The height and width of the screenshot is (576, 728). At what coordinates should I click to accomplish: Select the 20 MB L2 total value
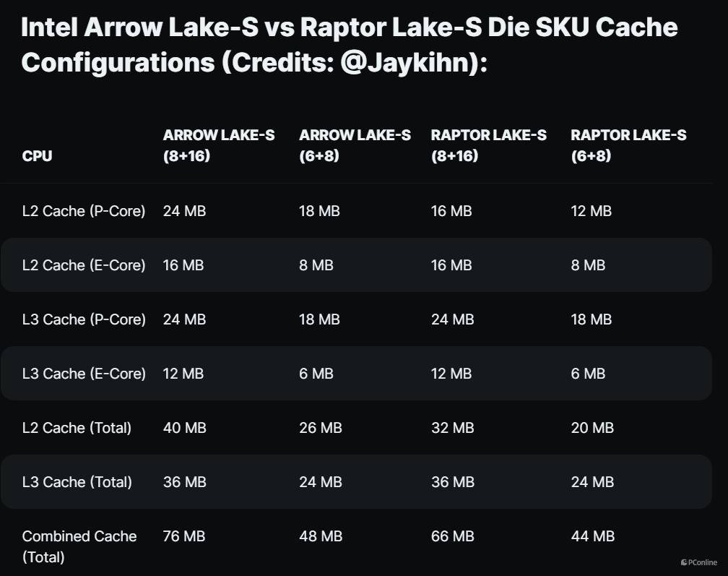pyautogui.click(x=591, y=428)
